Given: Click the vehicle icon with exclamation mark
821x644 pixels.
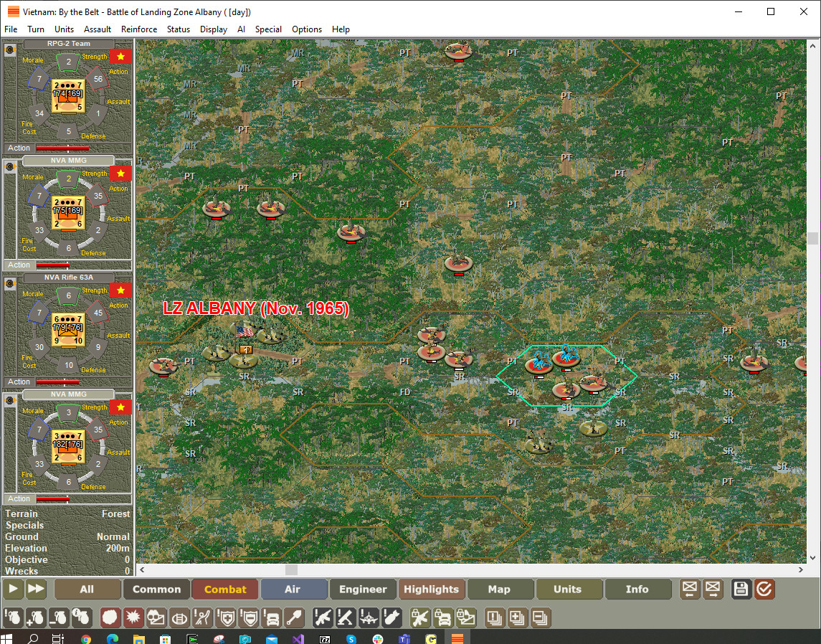Looking at the screenshot, I should pos(272,617).
